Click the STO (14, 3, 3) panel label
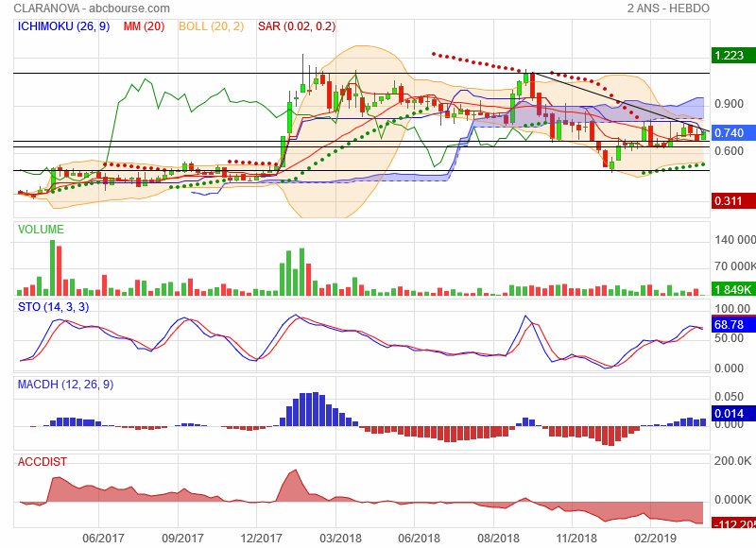Screen dimensions: 756x548 pyautogui.click(x=54, y=307)
